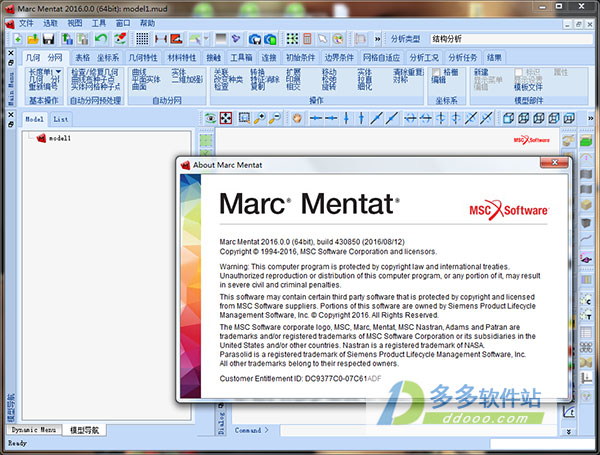Viewport: 600px width, 455px height.
Task: Expand the view toolbar overflow chevron
Action: [590, 118]
